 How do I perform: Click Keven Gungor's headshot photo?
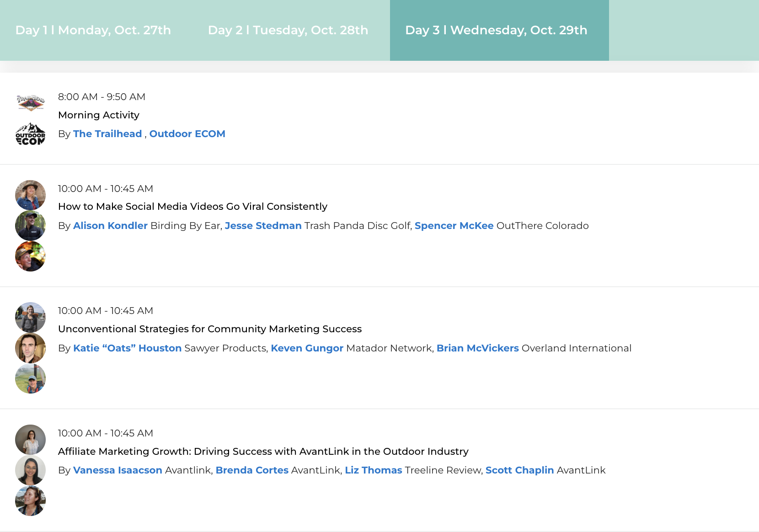[x=31, y=348]
